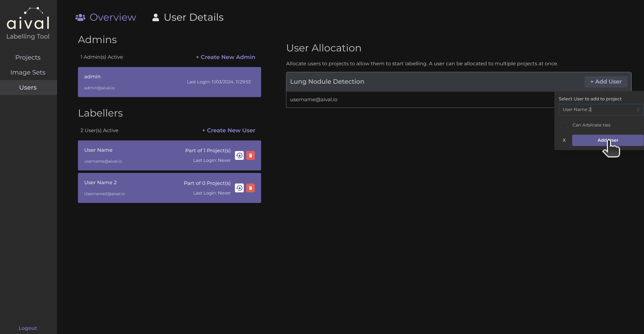Click + Add User on Lung Nodule Detection
The width and height of the screenshot is (644, 334).
(x=606, y=81)
